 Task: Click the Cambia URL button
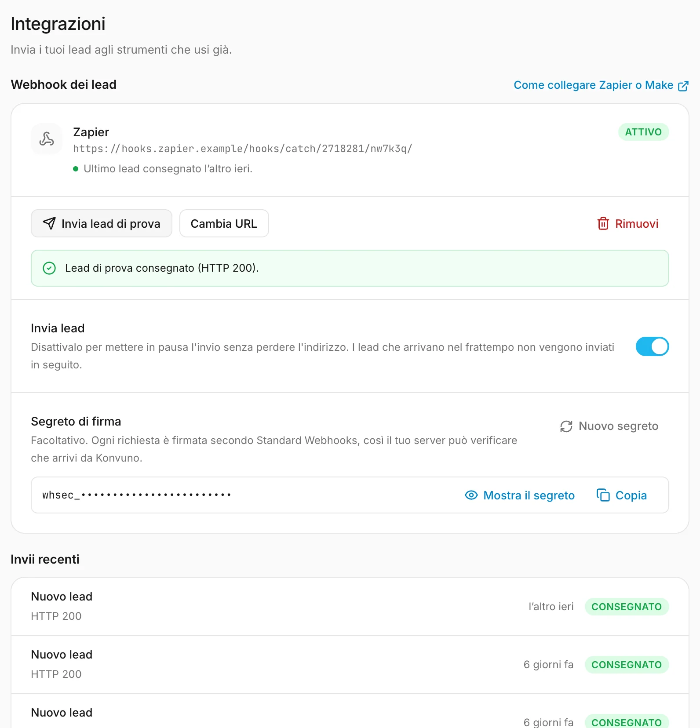[x=224, y=223]
